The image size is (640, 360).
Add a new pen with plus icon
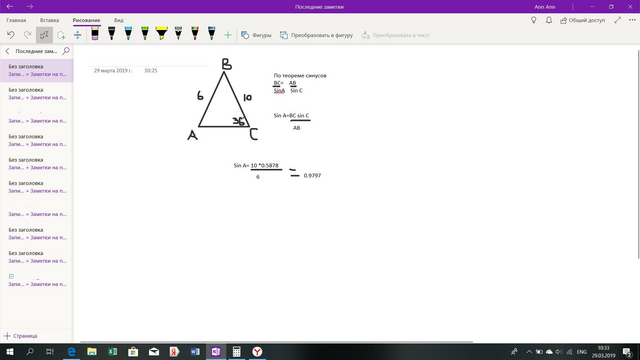click(228, 35)
